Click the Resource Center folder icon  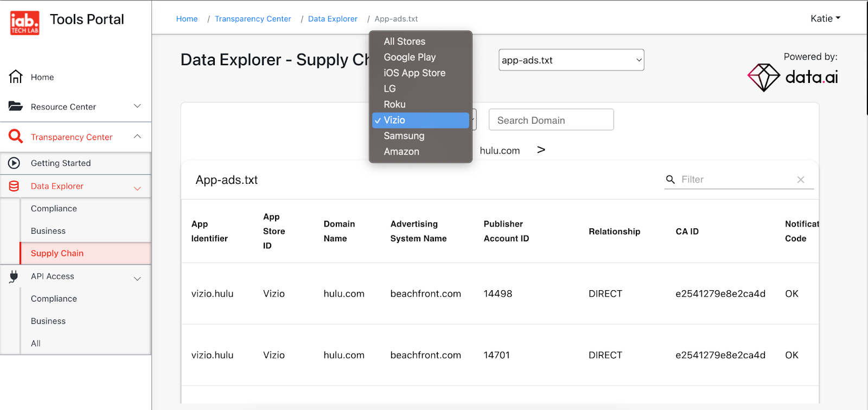16,106
